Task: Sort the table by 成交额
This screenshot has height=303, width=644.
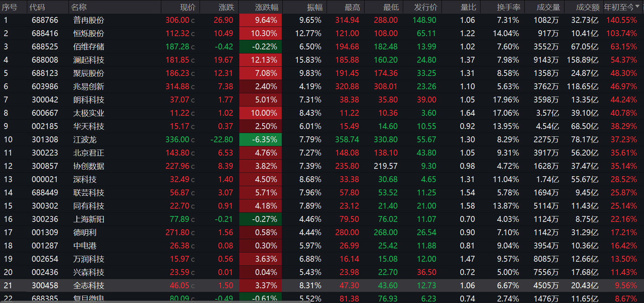Action: point(588,7)
